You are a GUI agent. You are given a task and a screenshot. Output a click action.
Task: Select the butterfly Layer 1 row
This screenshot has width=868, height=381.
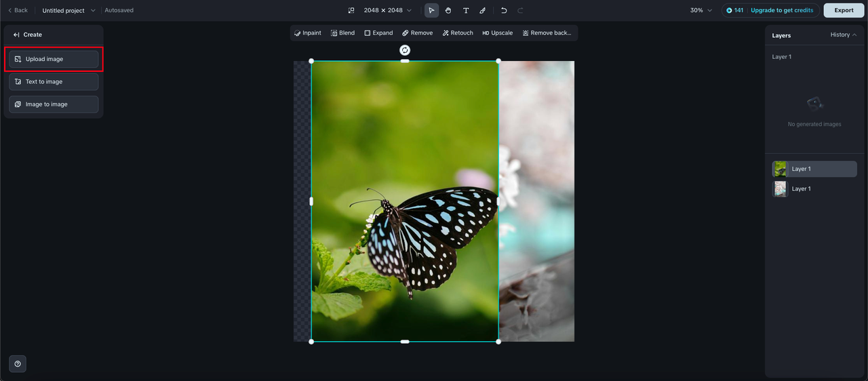click(x=814, y=169)
